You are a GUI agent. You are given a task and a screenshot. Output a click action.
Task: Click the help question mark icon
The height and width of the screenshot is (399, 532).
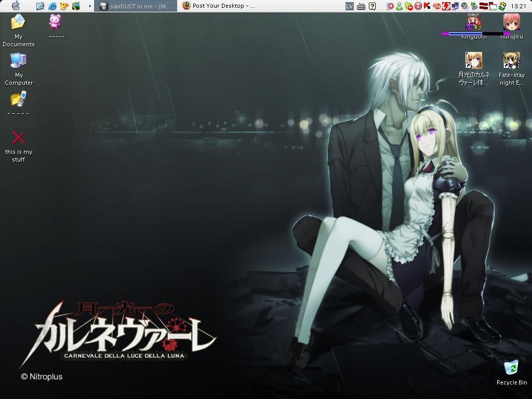click(372, 6)
